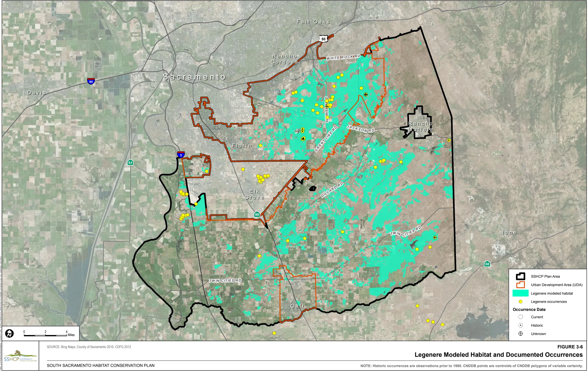Image resolution: width=588 pixels, height=371 pixels.
Task: Click the western TWIN CITIES RD label
Action: pyautogui.click(x=225, y=281)
